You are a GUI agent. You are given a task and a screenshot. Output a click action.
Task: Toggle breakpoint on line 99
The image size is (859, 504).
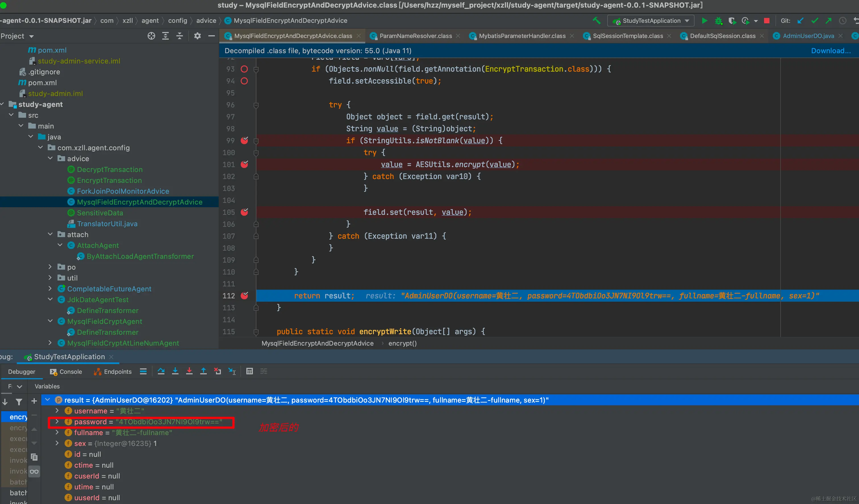244,140
